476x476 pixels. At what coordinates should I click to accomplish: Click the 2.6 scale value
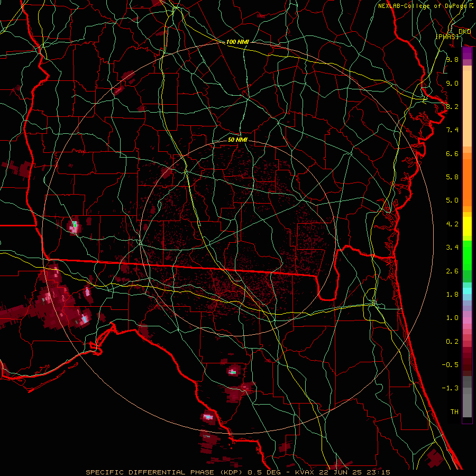pos(452,271)
